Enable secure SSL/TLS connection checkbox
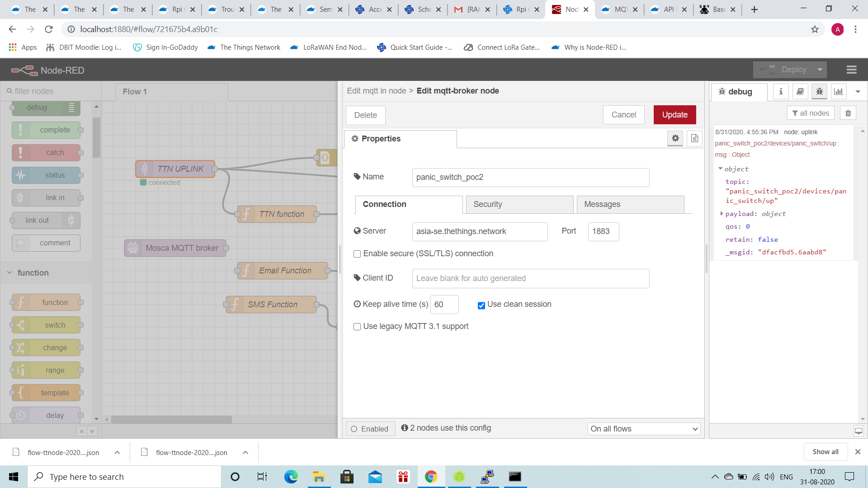The image size is (868, 488). point(357,254)
